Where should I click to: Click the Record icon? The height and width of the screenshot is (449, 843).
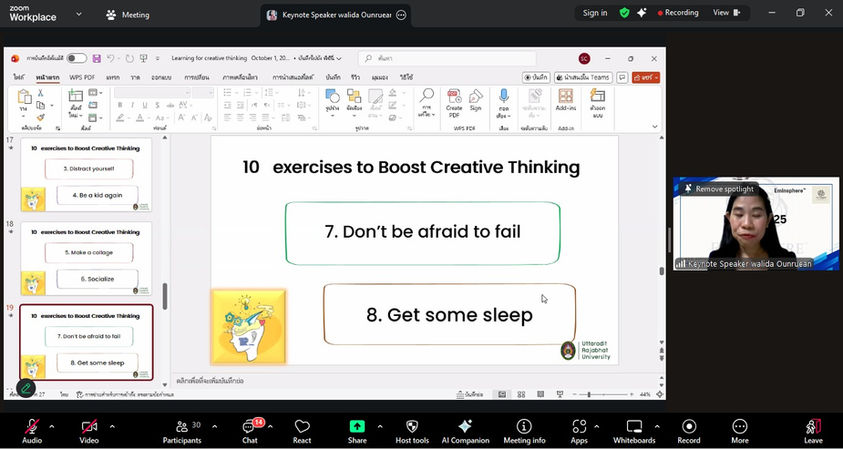coord(689,426)
